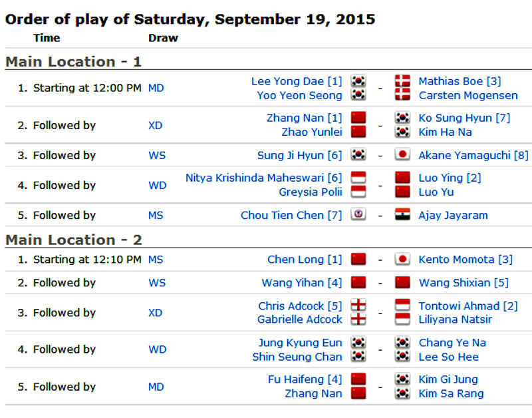The height and width of the screenshot is (418, 532).
Task: Open Liliyana Natsir player profile
Action: pos(456,319)
